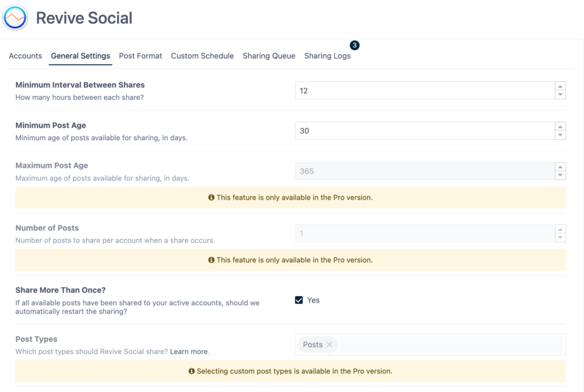This screenshot has height=392, width=584.
Task: Open the Accounts tab
Action: click(25, 56)
